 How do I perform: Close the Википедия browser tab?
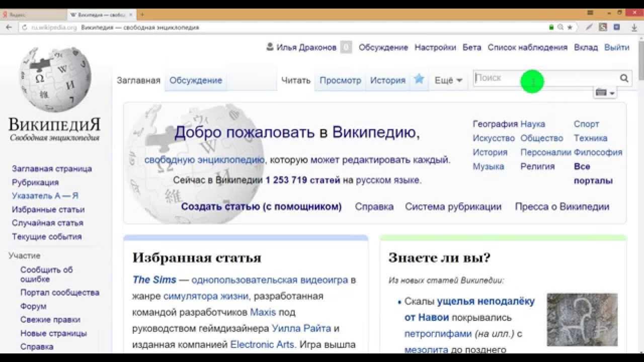tap(132, 15)
